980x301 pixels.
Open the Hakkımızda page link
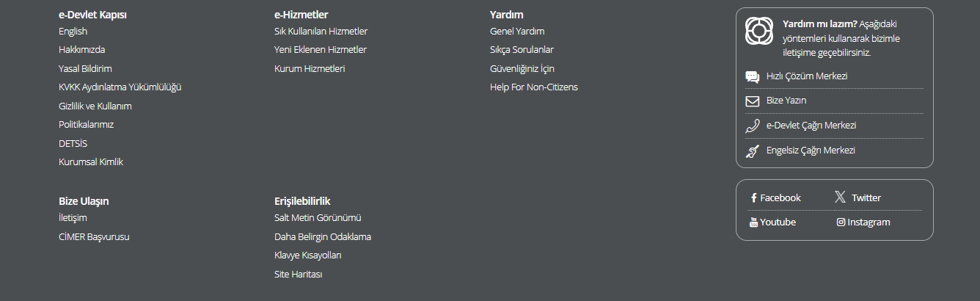[81, 50]
